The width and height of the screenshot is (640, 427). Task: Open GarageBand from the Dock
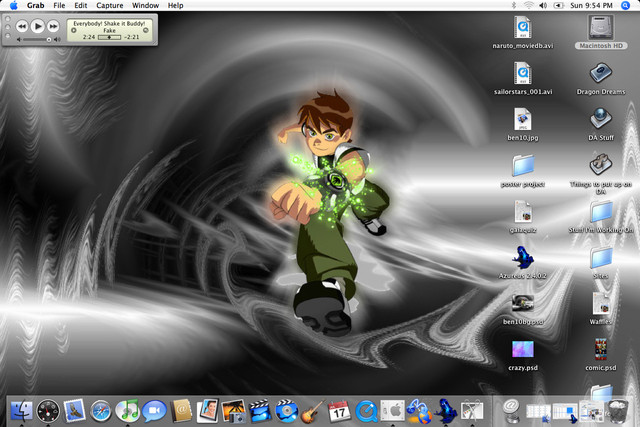313,411
